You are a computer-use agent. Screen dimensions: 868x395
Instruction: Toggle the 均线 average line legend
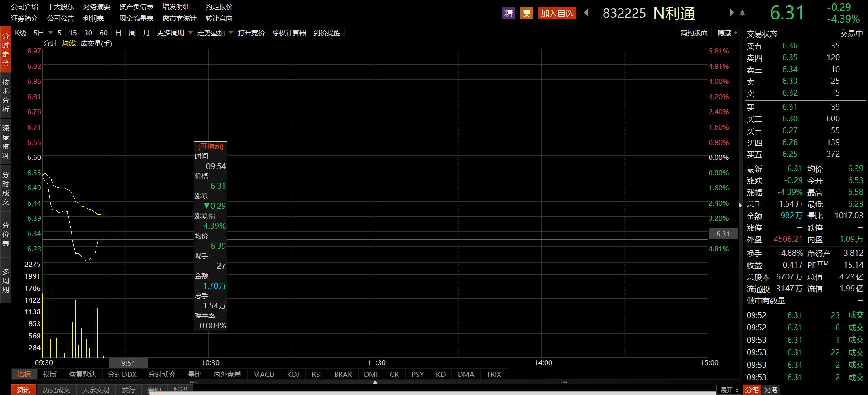(69, 43)
